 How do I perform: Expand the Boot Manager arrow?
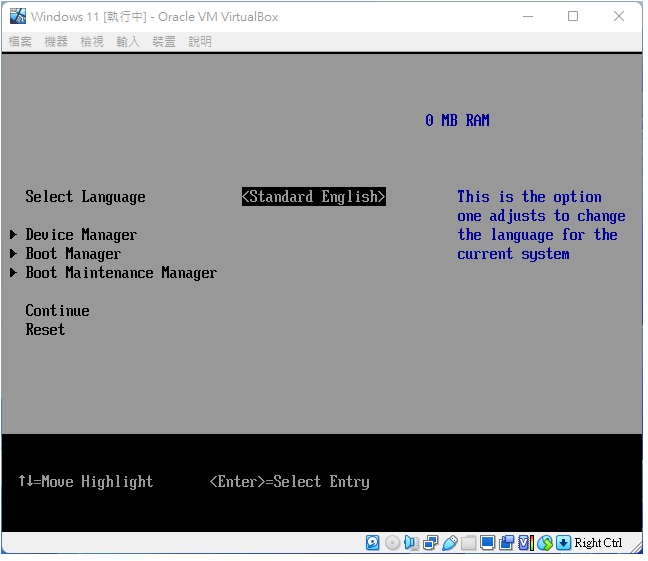coord(14,255)
